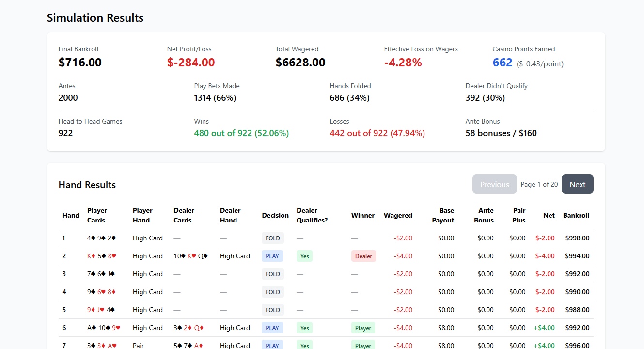Click the Next page button
Screen dimensions: 644x349
[x=577, y=184]
